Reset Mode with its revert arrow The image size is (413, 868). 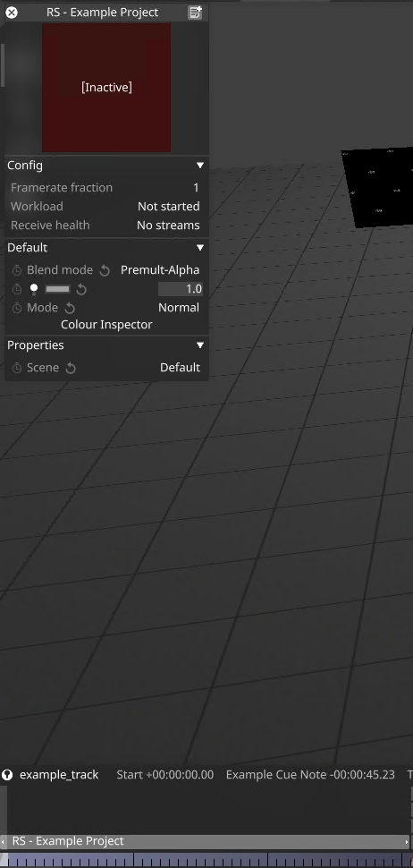tap(70, 308)
